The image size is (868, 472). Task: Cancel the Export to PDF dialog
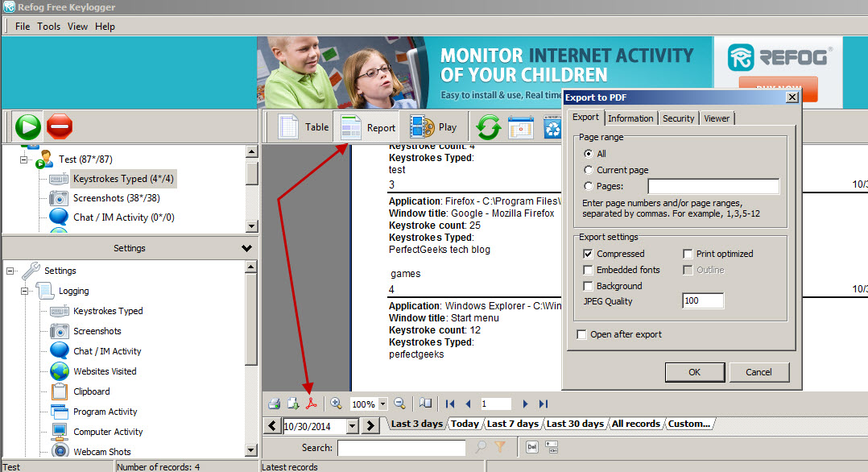point(758,372)
